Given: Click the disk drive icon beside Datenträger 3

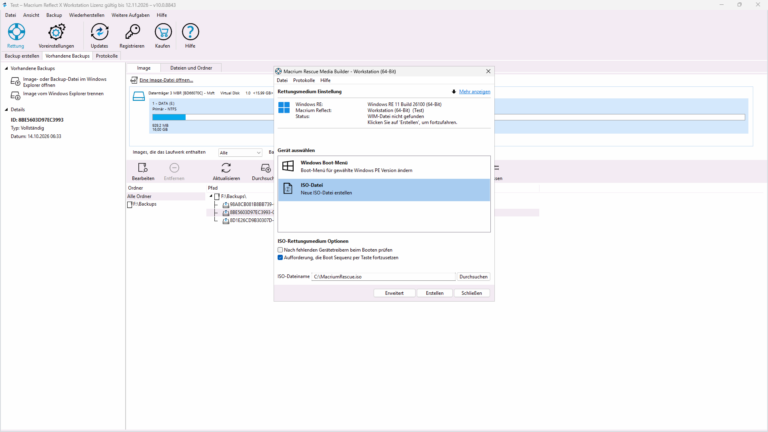Looking at the screenshot, I should click(x=139, y=96).
